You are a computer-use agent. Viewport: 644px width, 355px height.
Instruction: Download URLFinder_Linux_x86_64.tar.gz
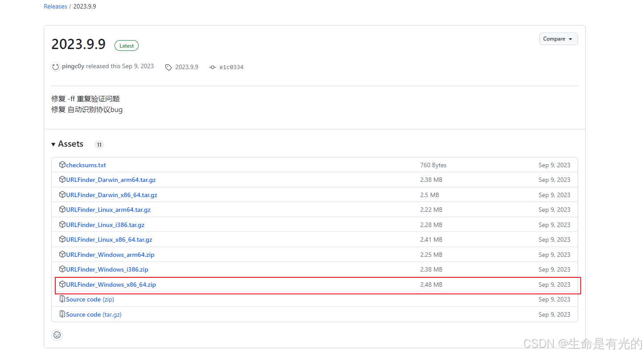(109, 239)
